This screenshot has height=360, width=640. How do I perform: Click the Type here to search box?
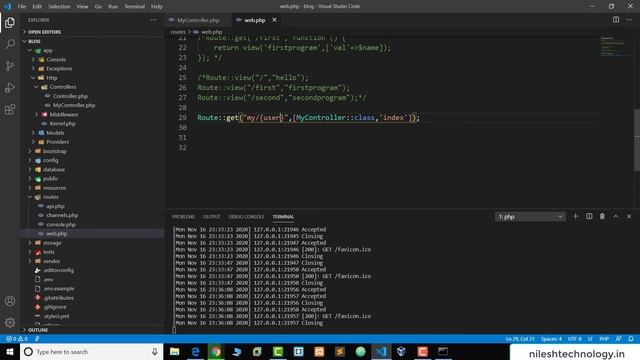[91, 351]
